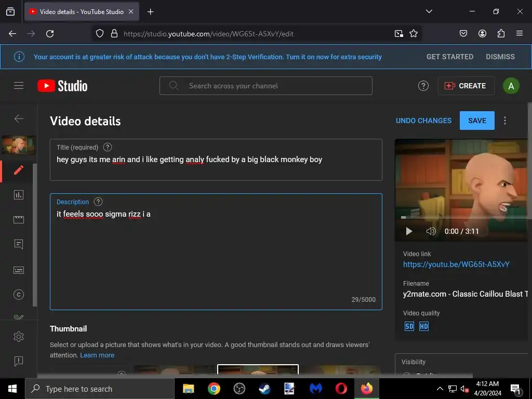Open the help question mark in header
The height and width of the screenshot is (399, 532).
(x=423, y=86)
